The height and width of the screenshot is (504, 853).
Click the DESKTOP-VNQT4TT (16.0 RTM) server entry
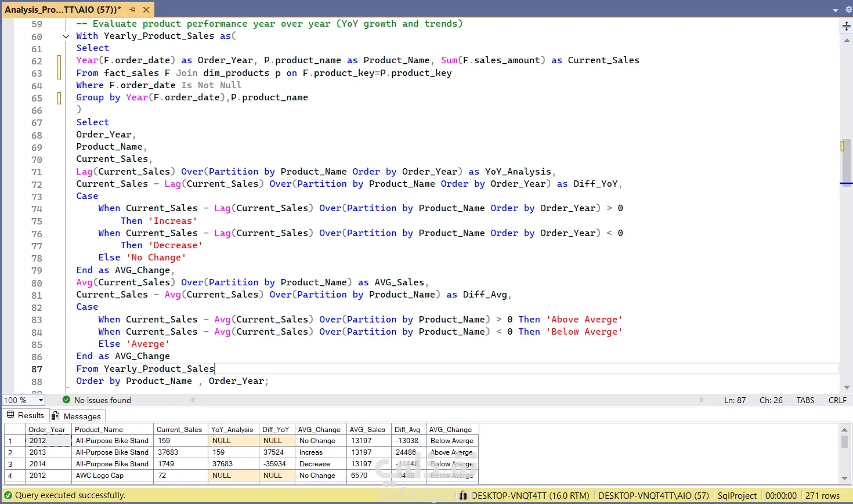[530, 495]
